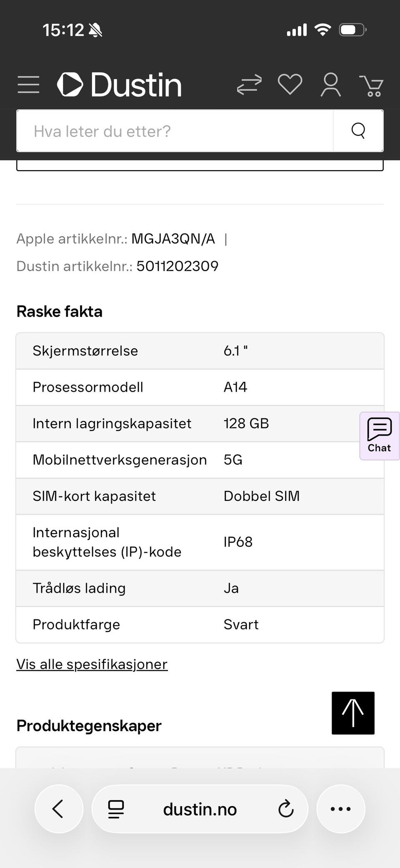Viewport: 400px width, 868px height.
Task: Click the search magnifier button
Action: tap(358, 131)
